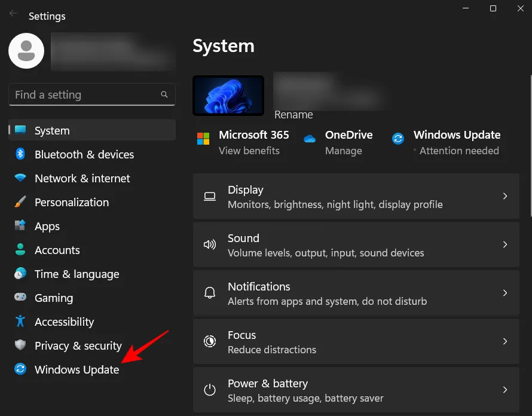Open the Focus settings chevron
The image size is (532, 416).
click(x=505, y=341)
